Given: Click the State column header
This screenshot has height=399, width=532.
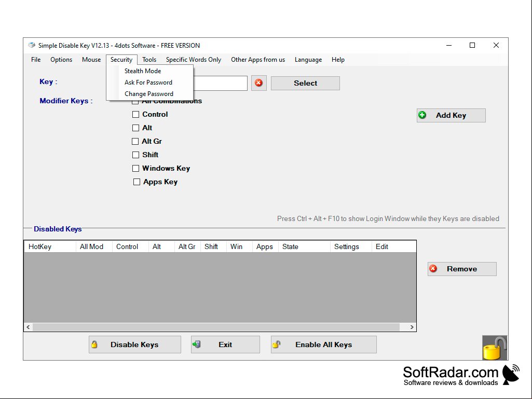Looking at the screenshot, I should coord(304,246).
